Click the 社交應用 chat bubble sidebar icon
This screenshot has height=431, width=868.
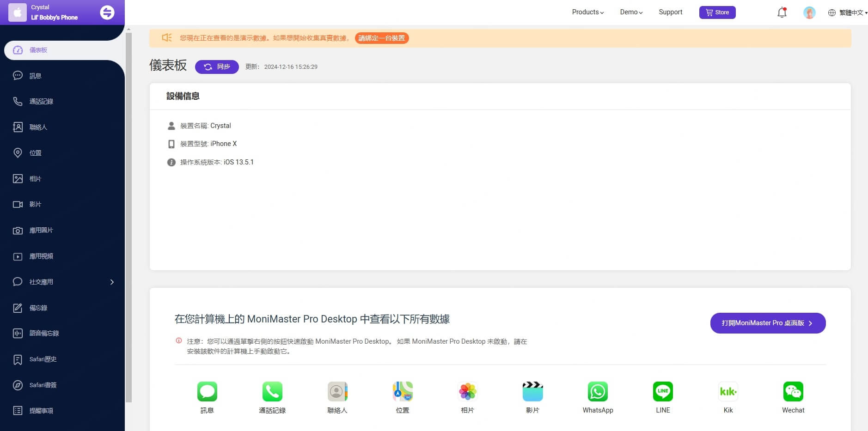pos(18,282)
